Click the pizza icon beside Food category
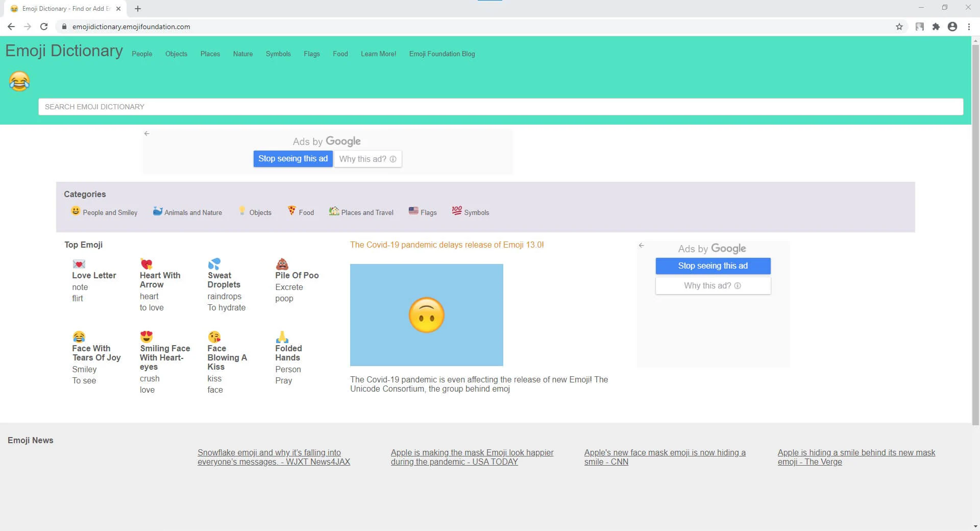Screen dimensions: 980x531 291,210
